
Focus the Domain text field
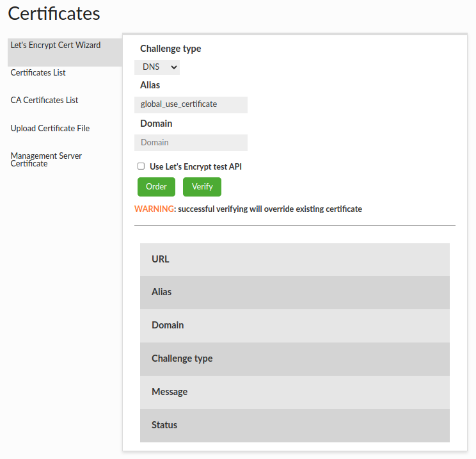pos(191,143)
